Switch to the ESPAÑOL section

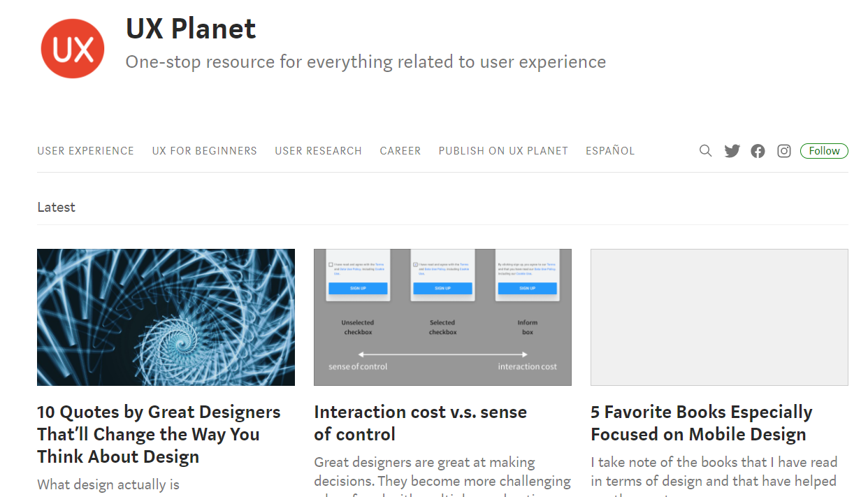click(610, 151)
